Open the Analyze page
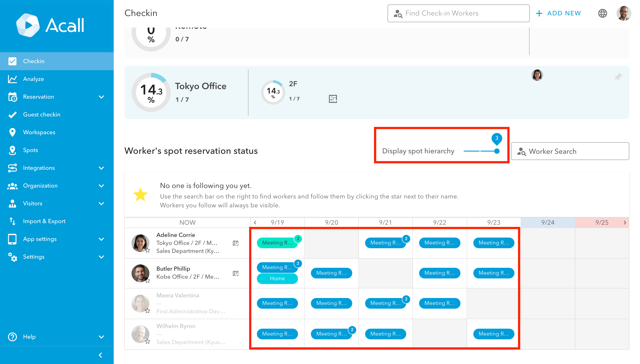 (34, 79)
